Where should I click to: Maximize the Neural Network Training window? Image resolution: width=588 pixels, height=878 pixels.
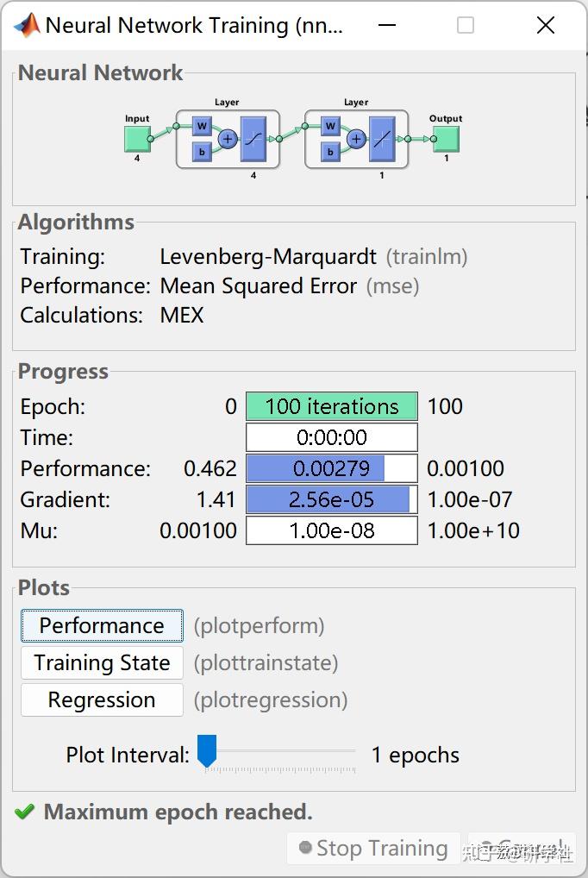(466, 25)
